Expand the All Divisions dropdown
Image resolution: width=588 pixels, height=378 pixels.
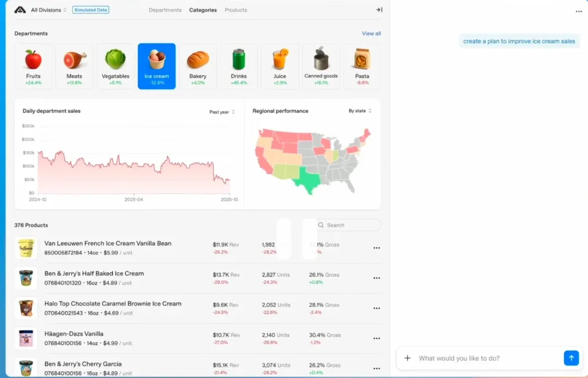click(48, 10)
